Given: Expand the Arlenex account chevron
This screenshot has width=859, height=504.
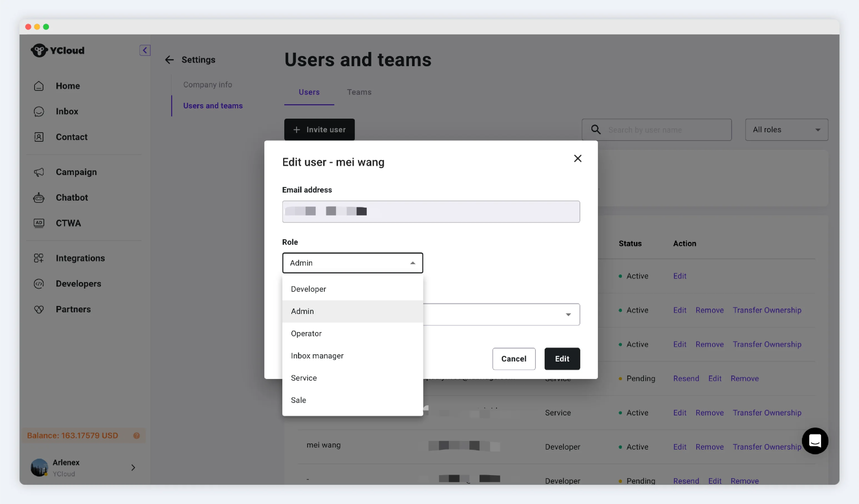Looking at the screenshot, I should 133,468.
